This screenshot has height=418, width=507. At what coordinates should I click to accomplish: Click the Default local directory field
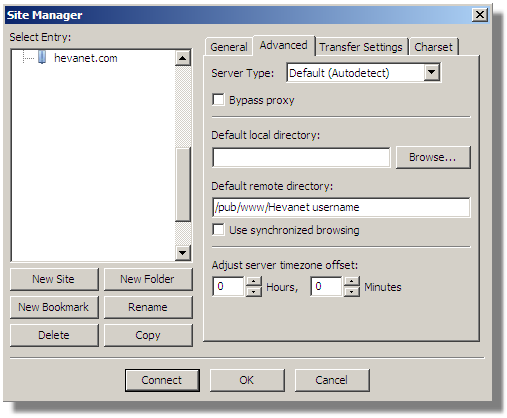pyautogui.click(x=301, y=157)
